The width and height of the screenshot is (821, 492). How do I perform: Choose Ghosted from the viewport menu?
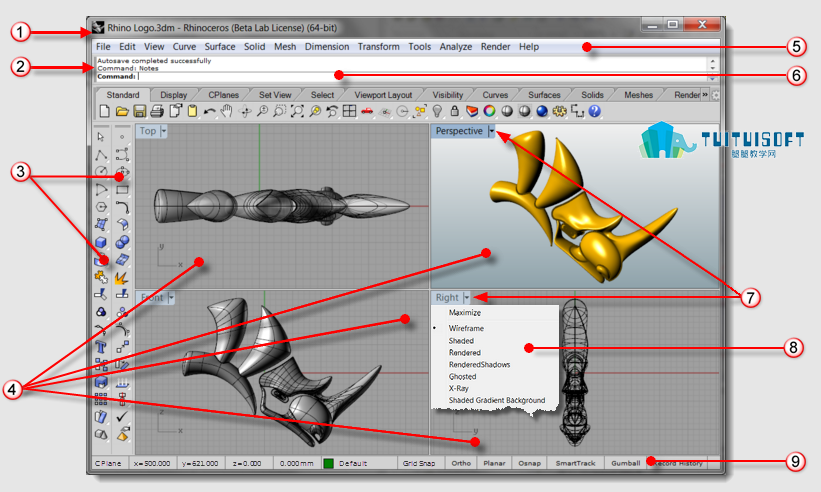tap(462, 376)
